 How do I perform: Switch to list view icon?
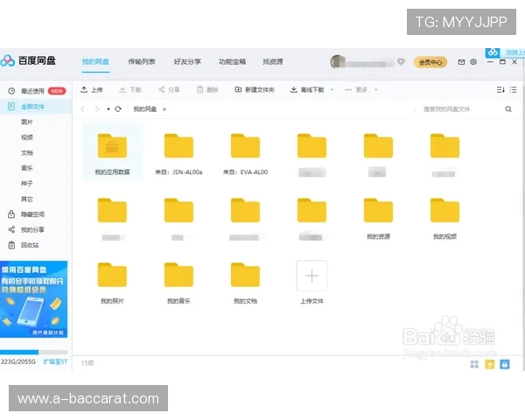click(x=513, y=90)
